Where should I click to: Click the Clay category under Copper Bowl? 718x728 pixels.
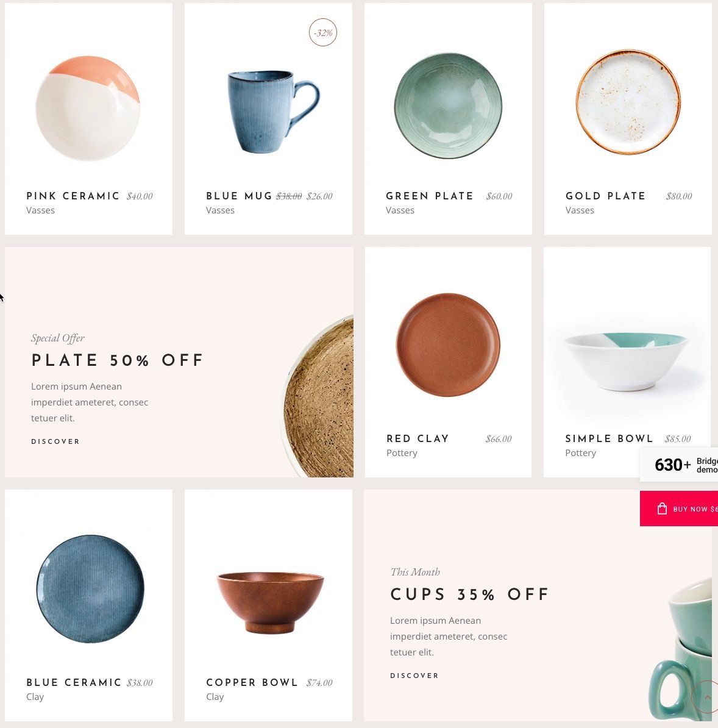(x=215, y=696)
